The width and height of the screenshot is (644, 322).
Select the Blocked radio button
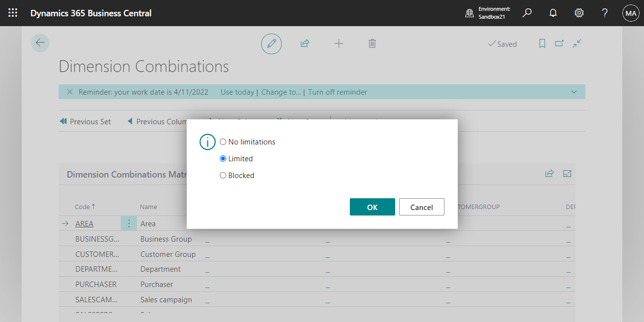tap(223, 175)
